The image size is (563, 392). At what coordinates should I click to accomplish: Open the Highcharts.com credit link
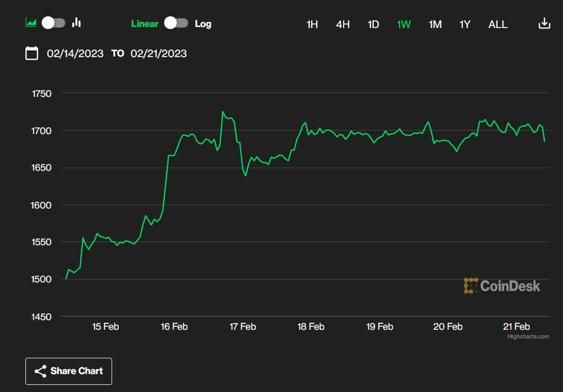tap(528, 337)
